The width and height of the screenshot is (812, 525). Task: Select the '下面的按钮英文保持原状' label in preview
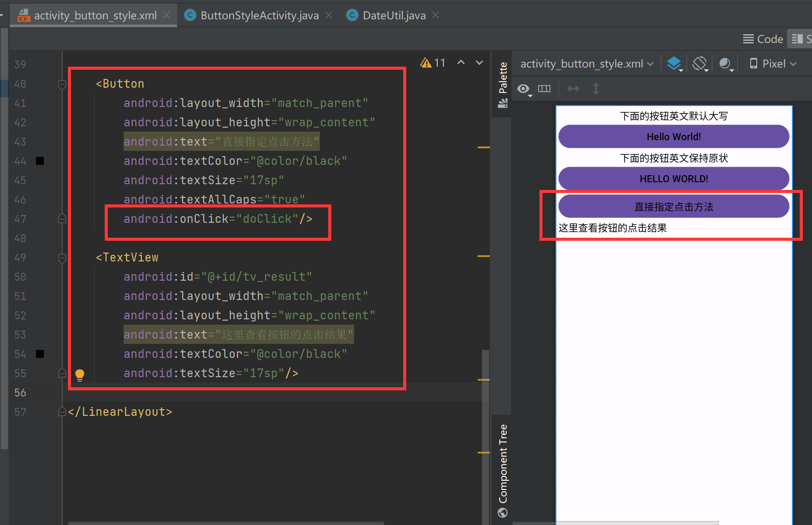(674, 158)
